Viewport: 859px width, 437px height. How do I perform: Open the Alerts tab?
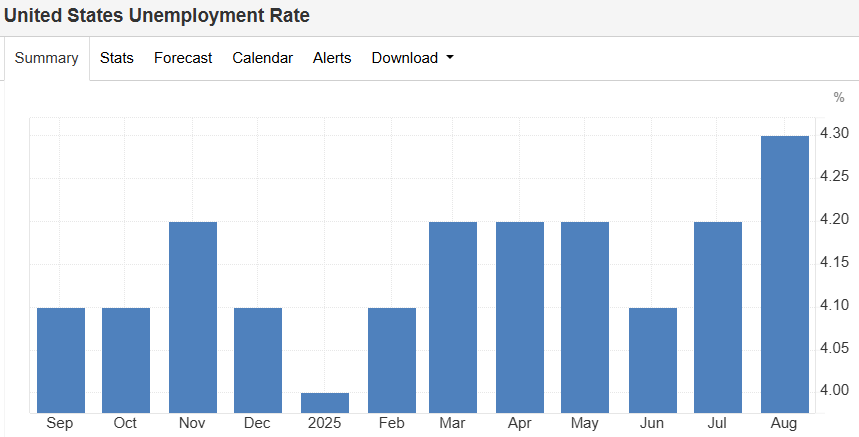332,58
